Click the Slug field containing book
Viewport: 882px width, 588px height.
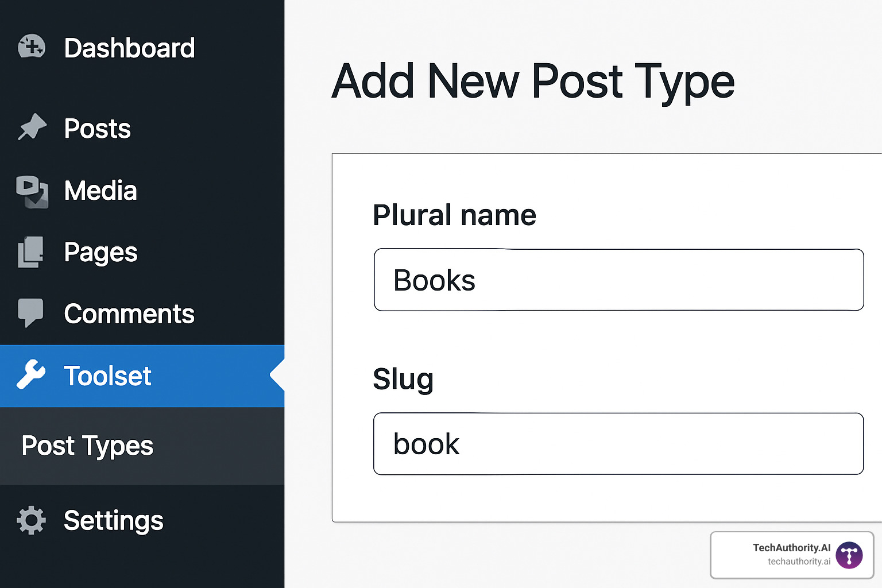618,443
